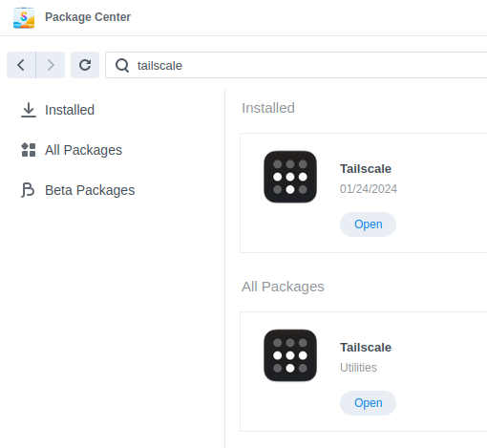Click Tailscale icon under All Packages
The width and height of the screenshot is (487, 448).
point(290,355)
